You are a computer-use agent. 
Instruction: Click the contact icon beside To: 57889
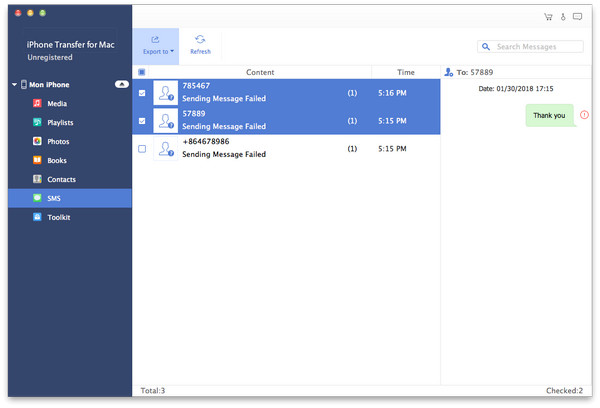(448, 72)
